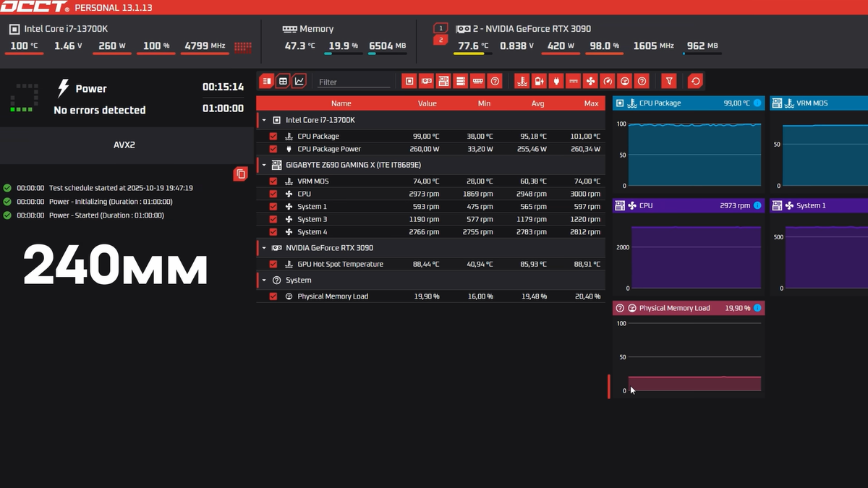868x488 pixels.
Task: Click the "No errors detected" status text
Action: [x=100, y=110]
